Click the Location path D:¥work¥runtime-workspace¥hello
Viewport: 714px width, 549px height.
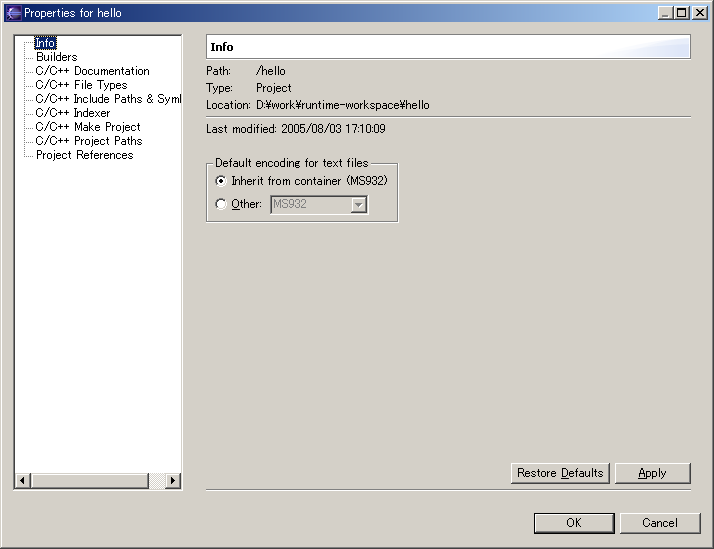(x=343, y=105)
